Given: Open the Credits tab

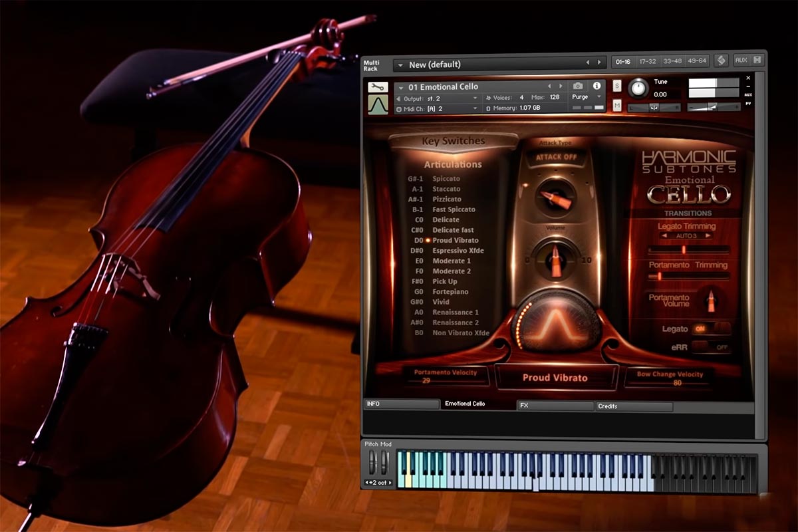Looking at the screenshot, I should pos(634,406).
